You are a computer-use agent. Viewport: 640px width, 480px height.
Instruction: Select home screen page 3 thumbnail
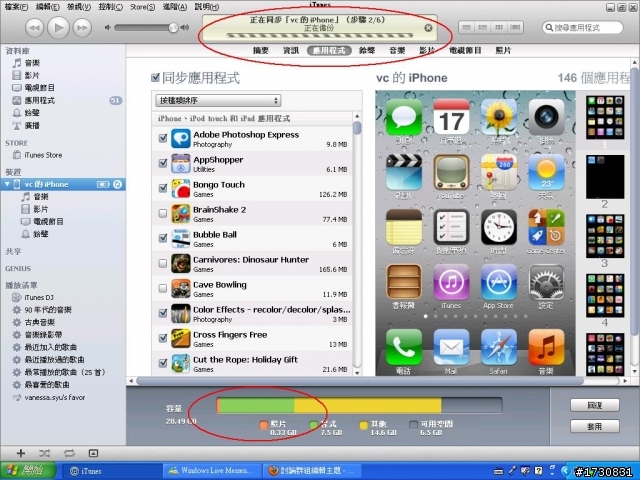coord(605,236)
